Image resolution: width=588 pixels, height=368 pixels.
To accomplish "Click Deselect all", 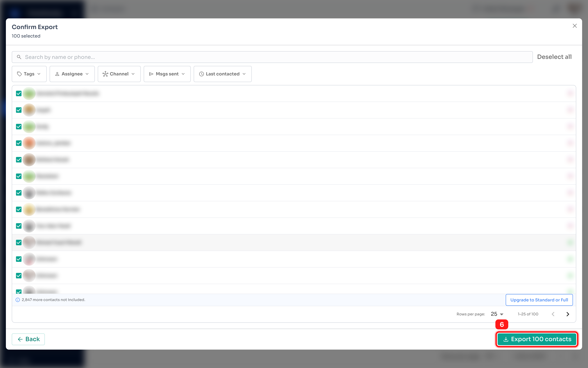I will [x=554, y=57].
